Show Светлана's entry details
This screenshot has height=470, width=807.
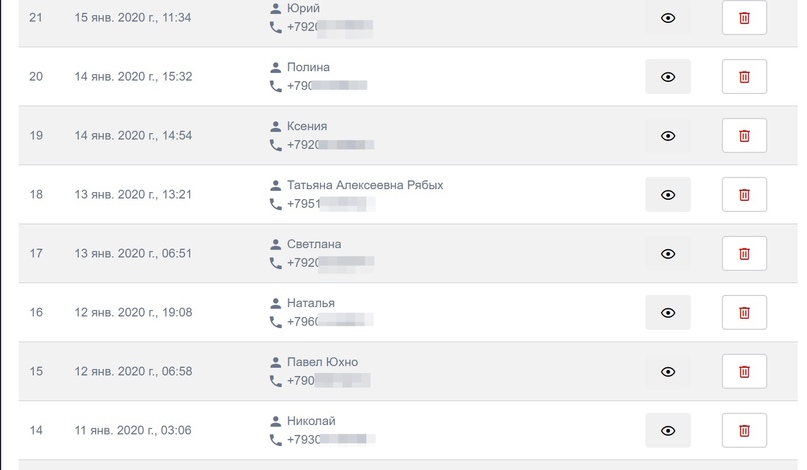(x=668, y=254)
